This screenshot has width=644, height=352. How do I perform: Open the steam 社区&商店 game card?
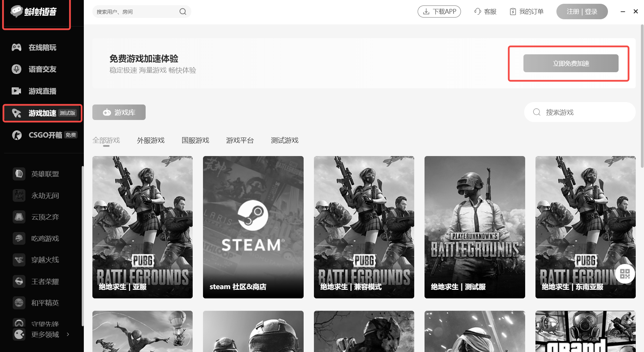[x=253, y=227]
